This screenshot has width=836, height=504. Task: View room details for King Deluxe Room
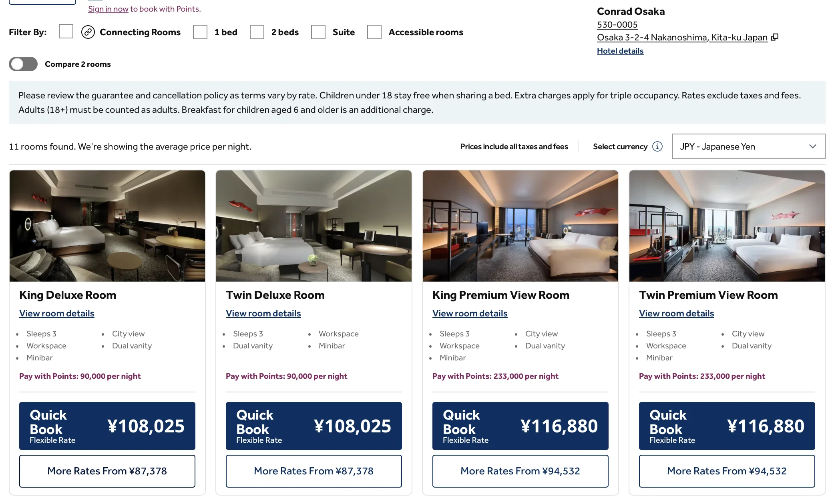click(57, 313)
